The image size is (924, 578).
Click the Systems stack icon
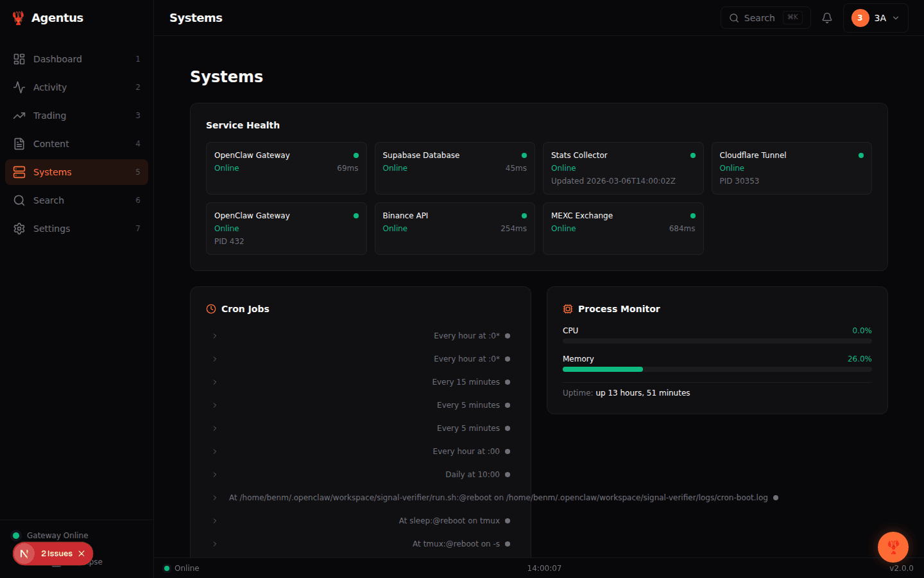[19, 171]
